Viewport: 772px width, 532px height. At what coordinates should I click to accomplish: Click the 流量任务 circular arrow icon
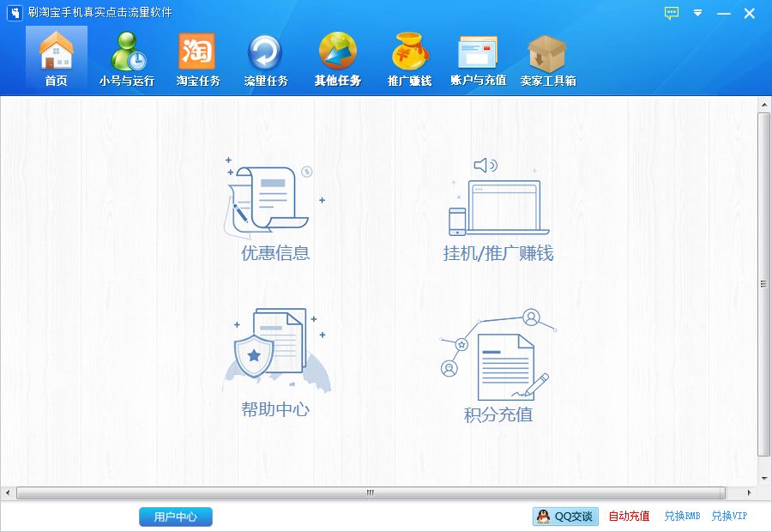click(265, 53)
